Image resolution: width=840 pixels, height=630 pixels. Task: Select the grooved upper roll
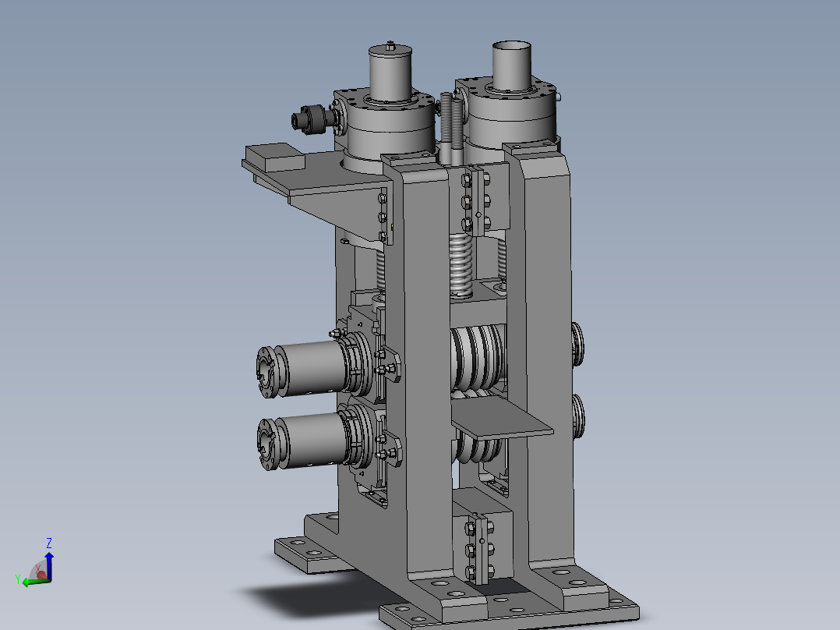[x=478, y=356]
